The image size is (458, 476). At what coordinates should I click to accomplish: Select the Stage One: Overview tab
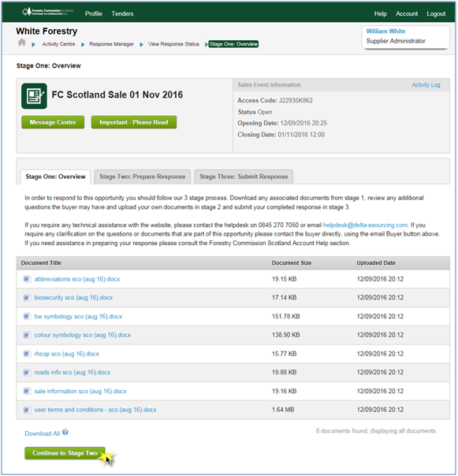click(56, 177)
